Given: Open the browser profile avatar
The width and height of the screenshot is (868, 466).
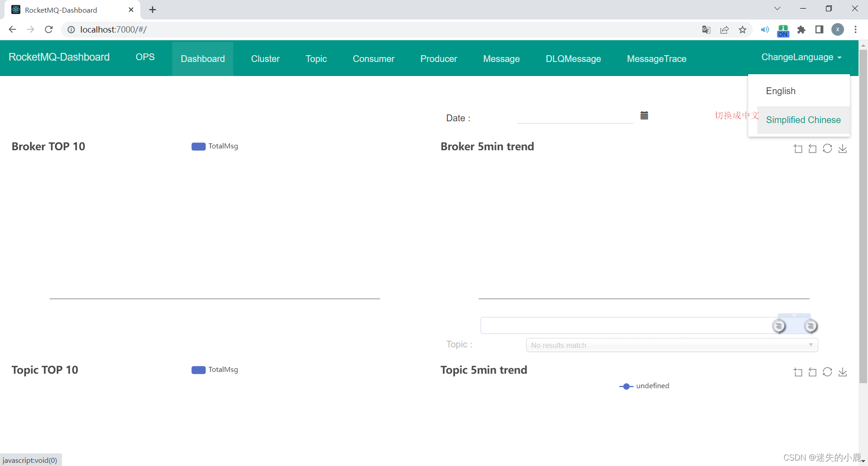Looking at the screenshot, I should coord(838,30).
